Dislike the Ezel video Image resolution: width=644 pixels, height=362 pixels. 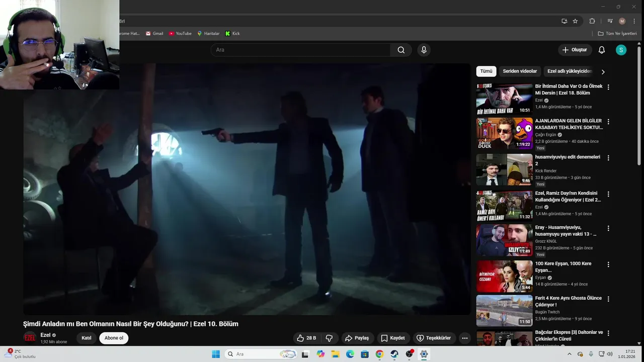(x=329, y=338)
